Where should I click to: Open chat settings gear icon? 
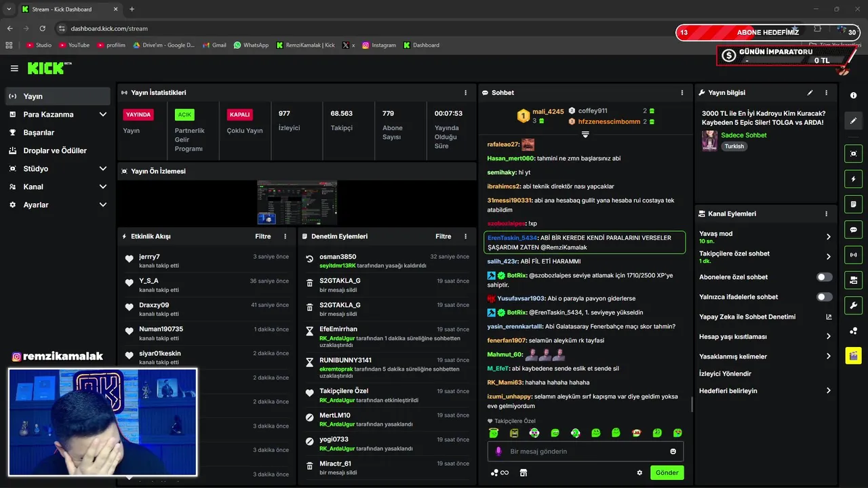(639, 473)
